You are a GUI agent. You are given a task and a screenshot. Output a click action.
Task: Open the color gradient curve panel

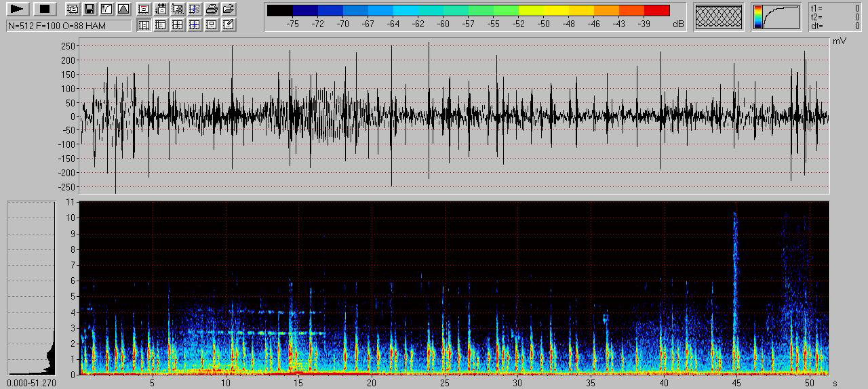776,17
